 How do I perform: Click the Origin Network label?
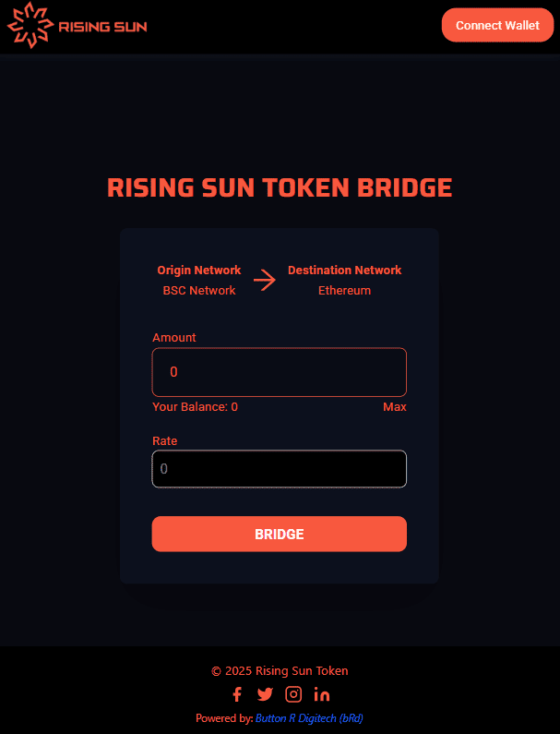[x=199, y=271]
